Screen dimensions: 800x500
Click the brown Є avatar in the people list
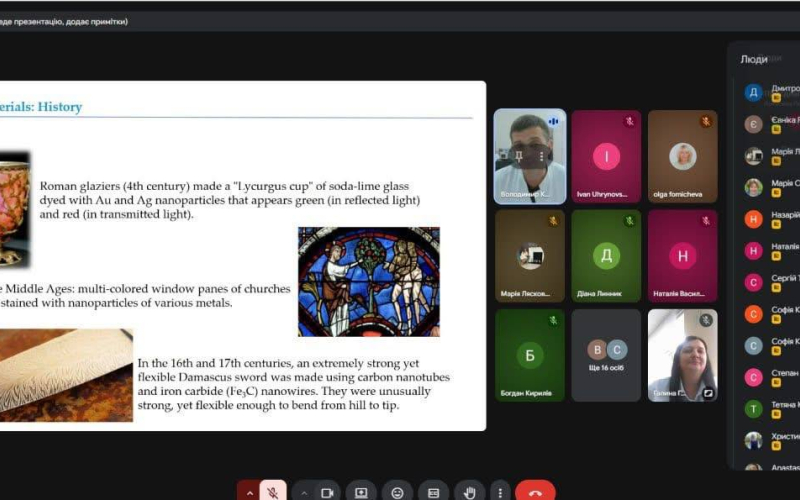[754, 124]
